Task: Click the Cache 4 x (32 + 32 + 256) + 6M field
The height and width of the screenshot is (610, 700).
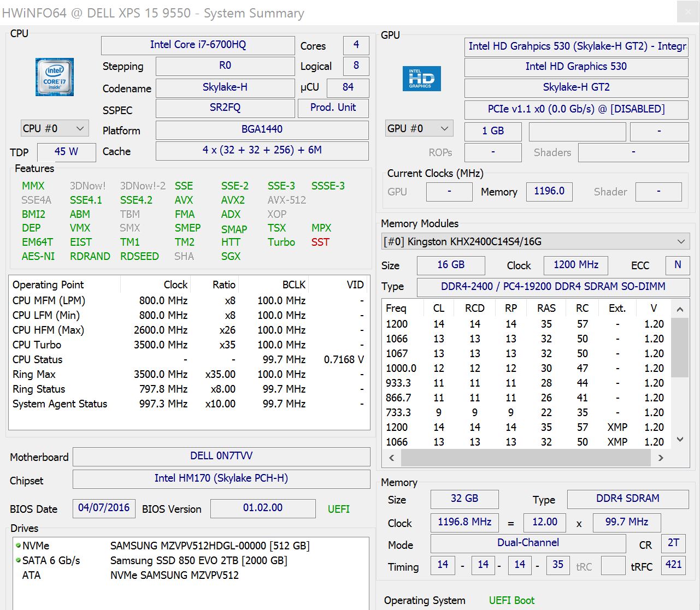Action: (262, 151)
